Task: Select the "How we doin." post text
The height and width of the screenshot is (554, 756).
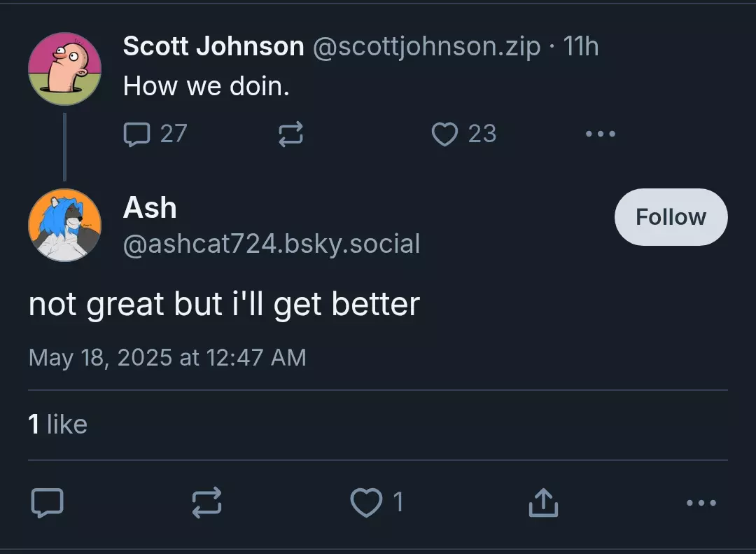Action: 206,86
